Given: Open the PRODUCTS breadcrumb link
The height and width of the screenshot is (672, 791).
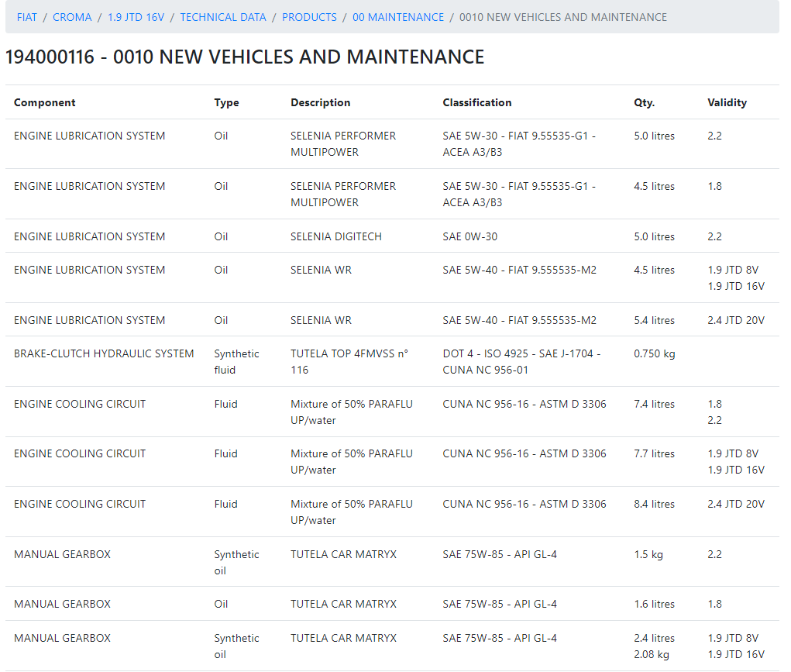Looking at the screenshot, I should [x=309, y=17].
